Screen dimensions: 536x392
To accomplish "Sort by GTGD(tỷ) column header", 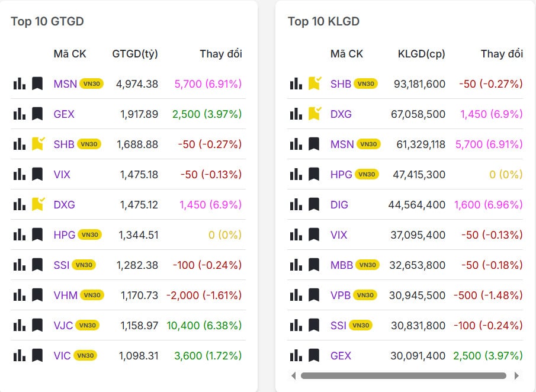I will 135,54.
